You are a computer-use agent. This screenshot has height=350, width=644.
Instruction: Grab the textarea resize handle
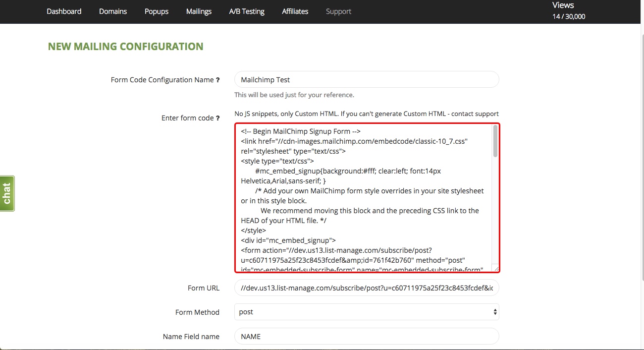pos(495,268)
